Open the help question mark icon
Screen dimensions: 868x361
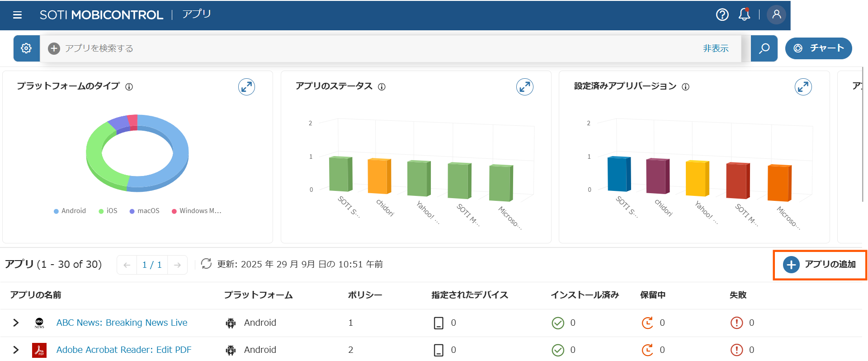pos(722,15)
